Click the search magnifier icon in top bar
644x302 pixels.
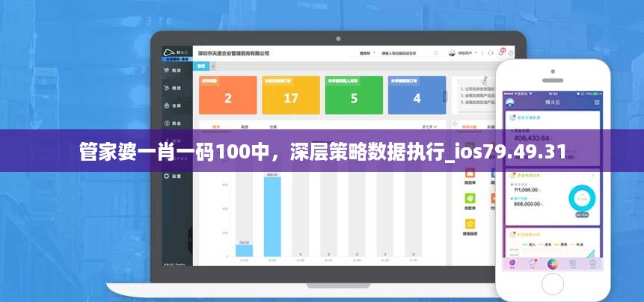[438, 53]
